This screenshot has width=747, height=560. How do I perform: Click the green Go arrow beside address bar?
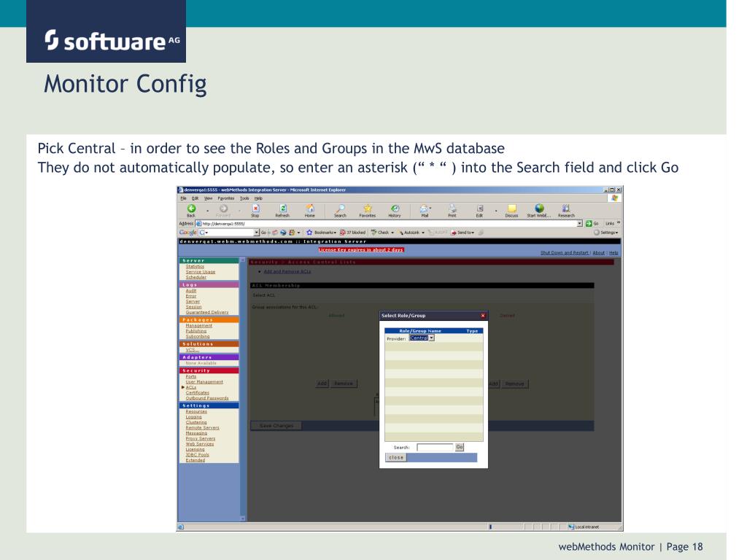pyautogui.click(x=589, y=223)
